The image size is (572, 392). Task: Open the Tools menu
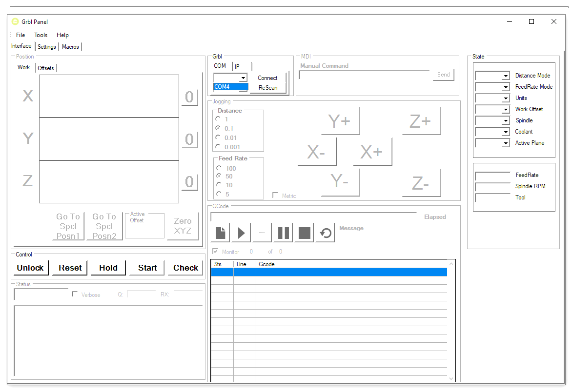point(41,35)
